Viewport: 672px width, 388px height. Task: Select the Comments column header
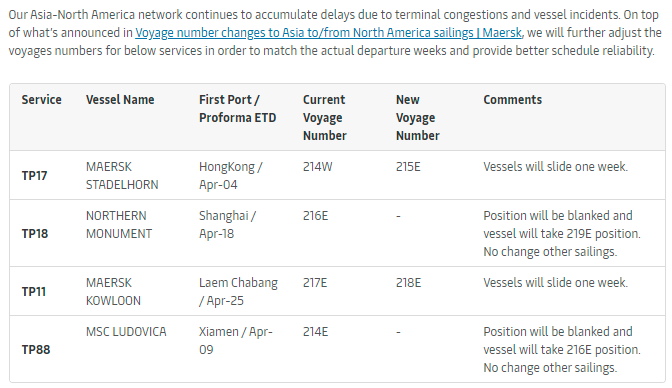point(513,99)
